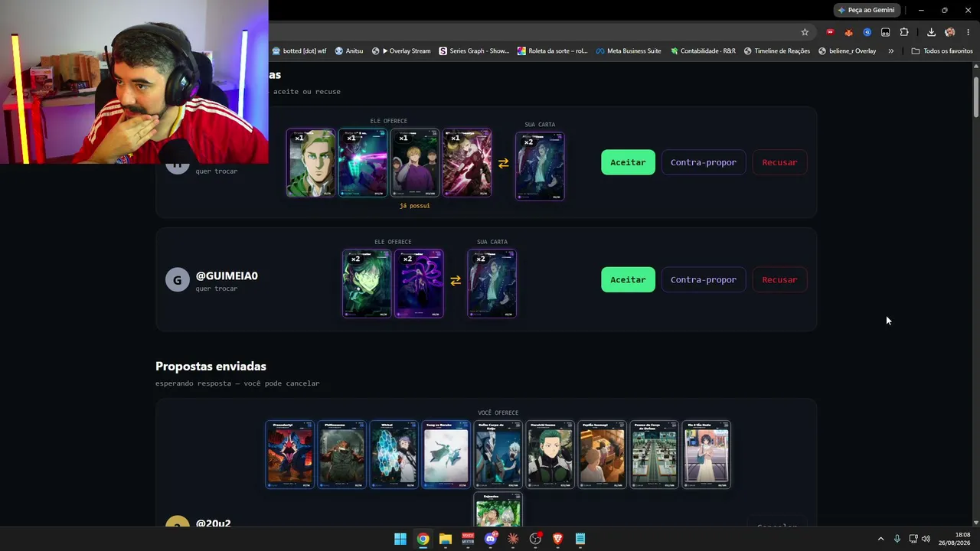Screen dimensions: 980x551
Task: Open the Windows Start menu
Action: [x=400, y=539]
